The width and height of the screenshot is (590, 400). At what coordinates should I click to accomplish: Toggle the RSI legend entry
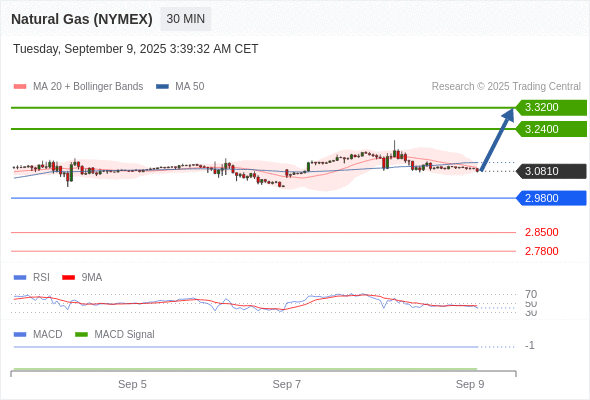[x=32, y=277]
